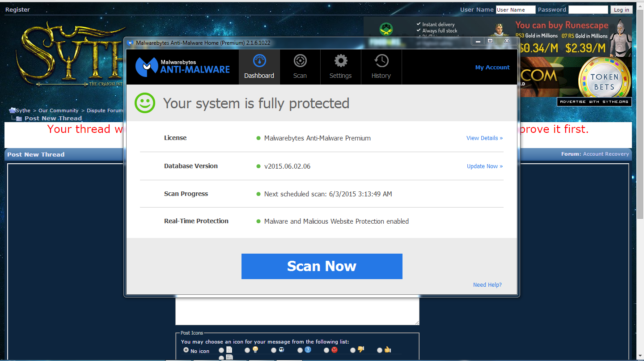
Task: Select the thumbs down post icon radio
Action: point(353,350)
